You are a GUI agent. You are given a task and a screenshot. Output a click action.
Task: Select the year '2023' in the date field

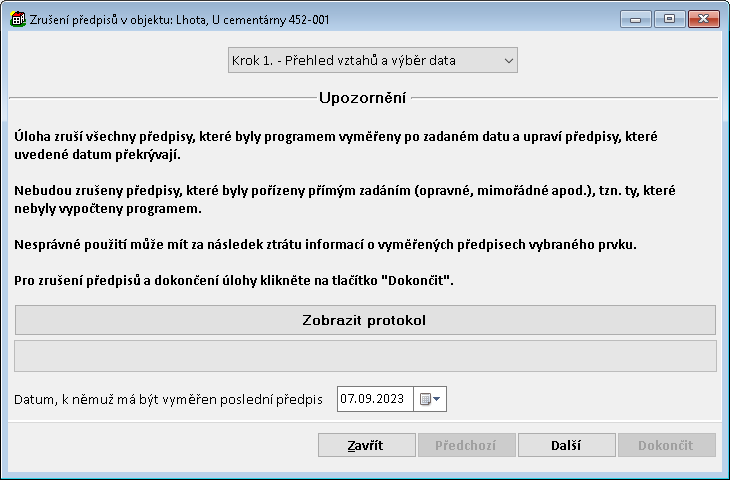tap(390, 399)
